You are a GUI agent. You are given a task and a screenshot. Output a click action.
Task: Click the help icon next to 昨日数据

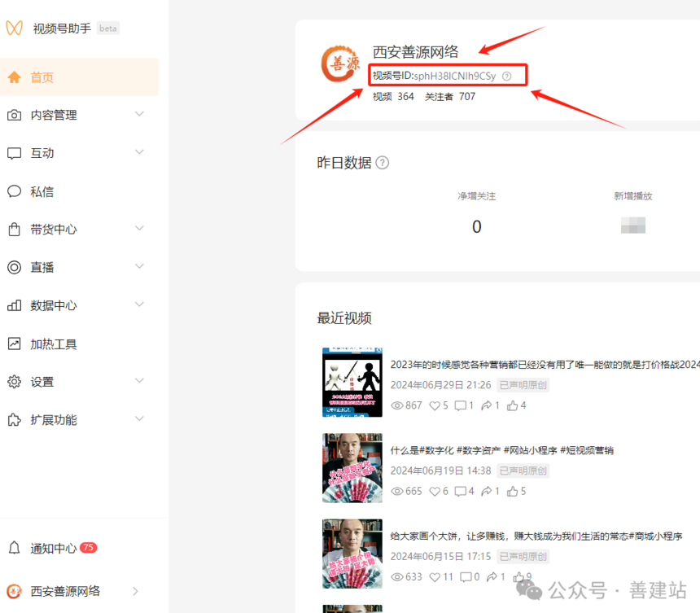tap(382, 163)
